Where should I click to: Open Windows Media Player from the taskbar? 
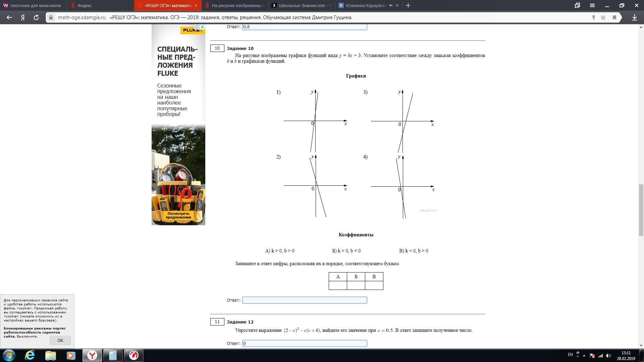(71, 355)
